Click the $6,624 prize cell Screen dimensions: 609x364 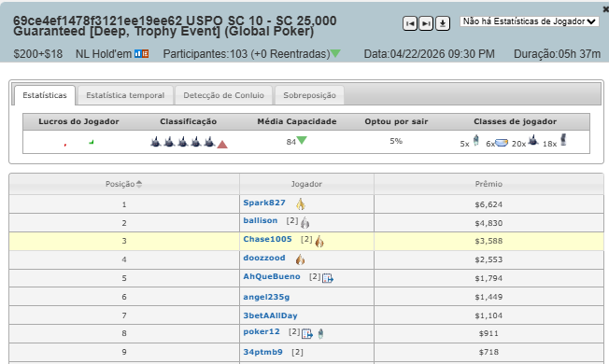(489, 204)
